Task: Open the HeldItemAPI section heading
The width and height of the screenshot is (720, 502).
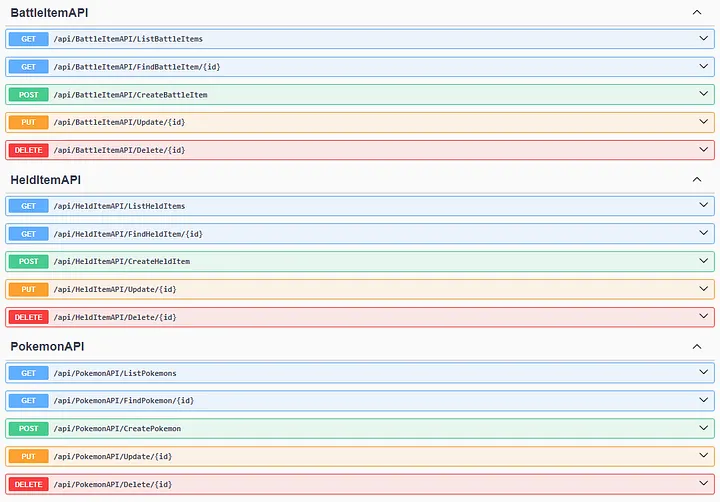Action: click(x=45, y=180)
